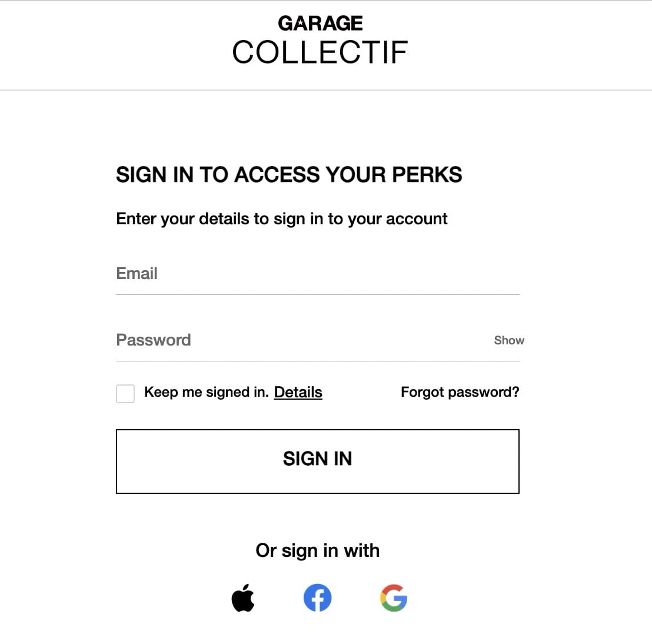Click the GARAGE wordmark at the top
The height and width of the screenshot is (644, 652).
320,23
